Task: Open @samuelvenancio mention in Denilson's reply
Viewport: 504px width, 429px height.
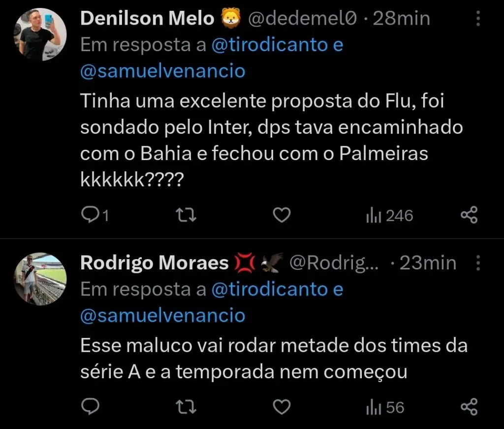Action: [x=162, y=71]
